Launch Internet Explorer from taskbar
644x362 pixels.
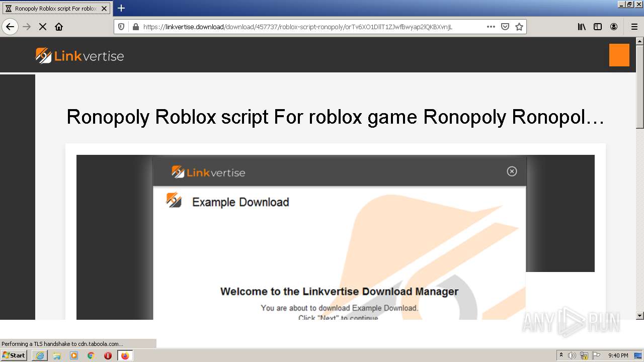(40, 355)
